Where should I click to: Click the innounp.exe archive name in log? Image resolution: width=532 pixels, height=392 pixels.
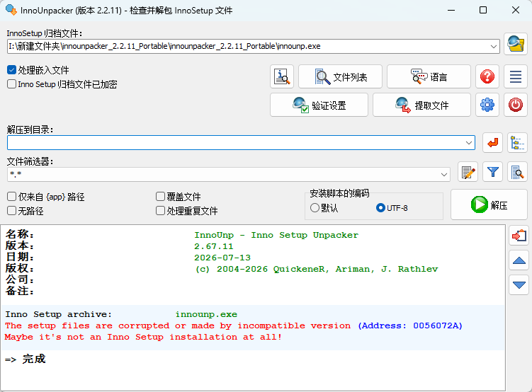coord(206,314)
